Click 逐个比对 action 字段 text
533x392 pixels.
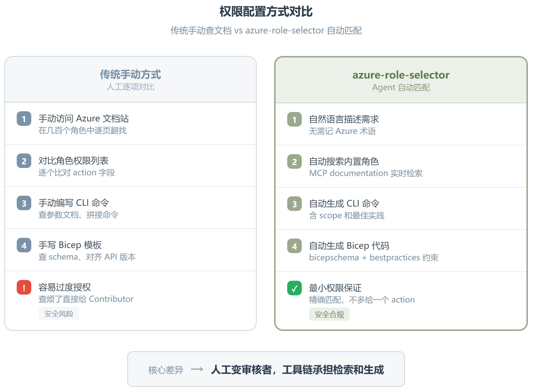click(x=77, y=173)
